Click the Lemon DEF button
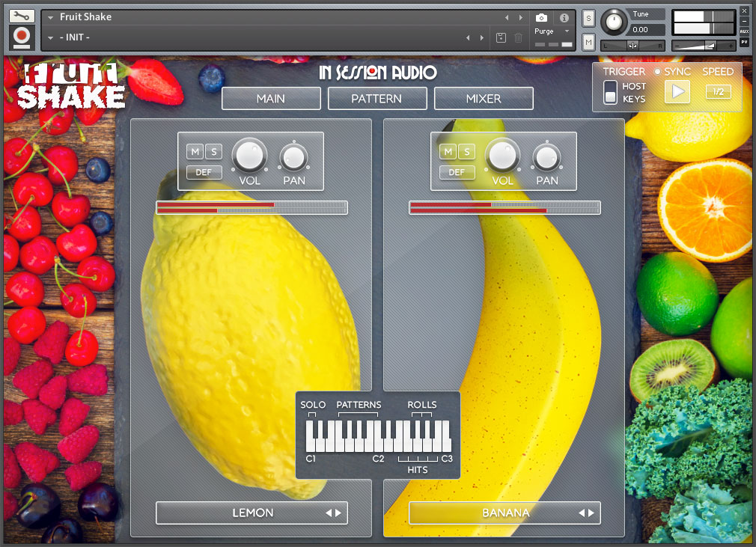Screen dimensions: 756x547 point(204,172)
